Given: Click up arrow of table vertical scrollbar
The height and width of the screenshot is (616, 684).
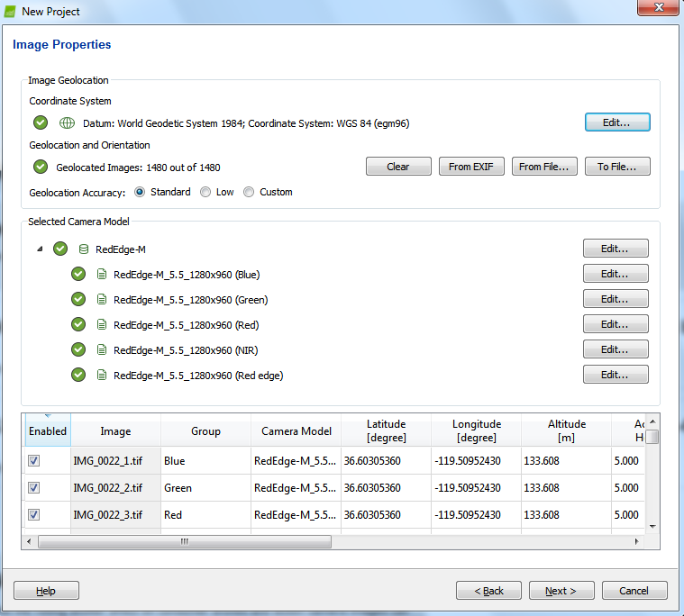Looking at the screenshot, I should tap(652, 421).
